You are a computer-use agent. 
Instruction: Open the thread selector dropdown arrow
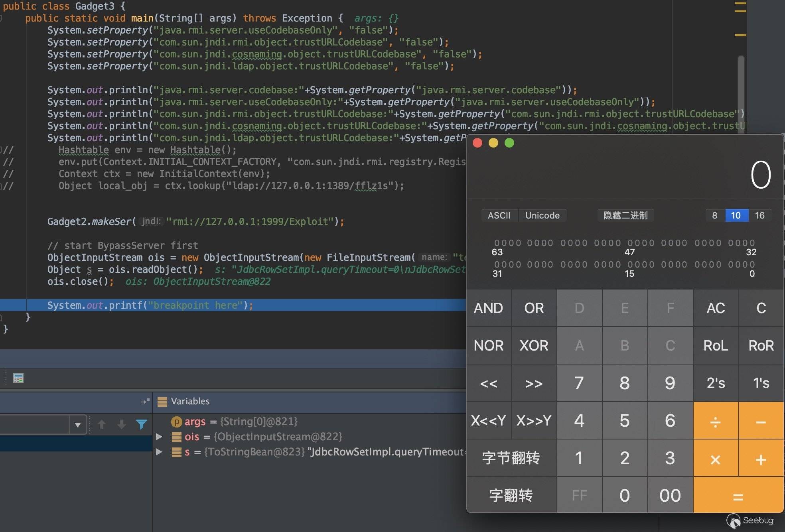pos(78,425)
